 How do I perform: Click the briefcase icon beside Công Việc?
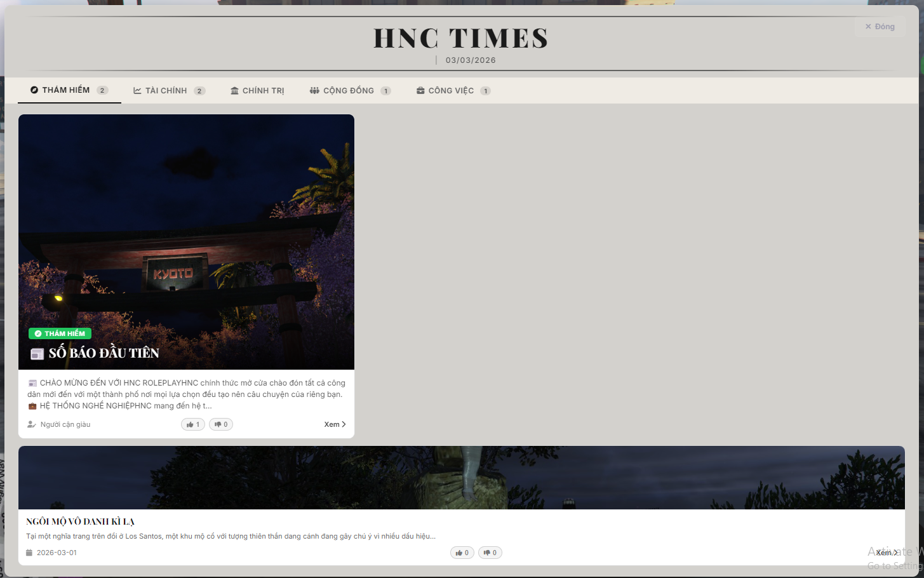coord(420,91)
